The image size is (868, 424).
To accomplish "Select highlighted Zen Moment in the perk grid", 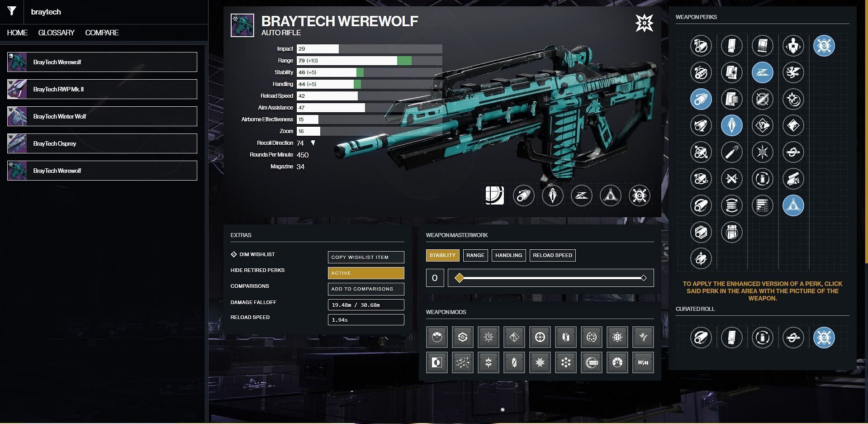I will point(763,72).
